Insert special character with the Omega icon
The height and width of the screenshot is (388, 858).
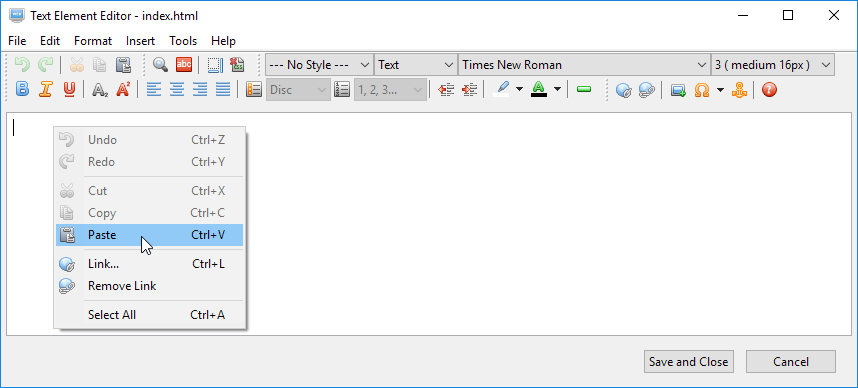click(x=702, y=89)
